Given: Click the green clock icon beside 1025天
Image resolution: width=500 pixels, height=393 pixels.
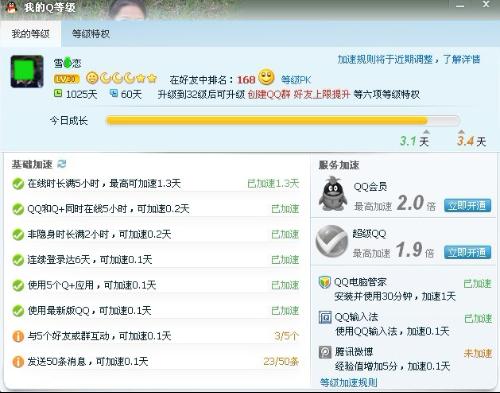Looking at the screenshot, I should [58, 93].
